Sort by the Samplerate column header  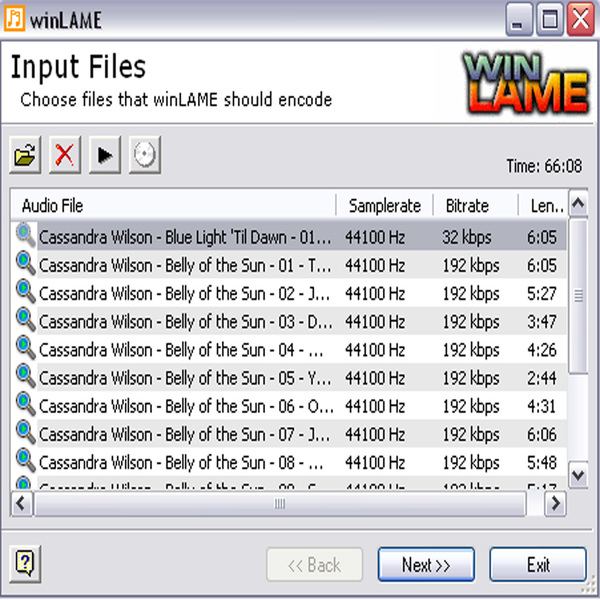(x=385, y=205)
